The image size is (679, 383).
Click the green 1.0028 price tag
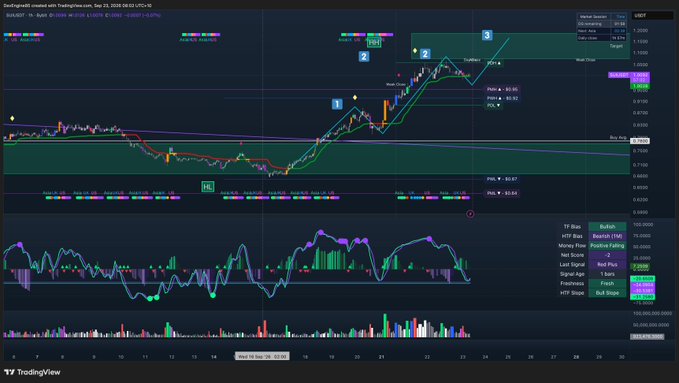click(640, 86)
